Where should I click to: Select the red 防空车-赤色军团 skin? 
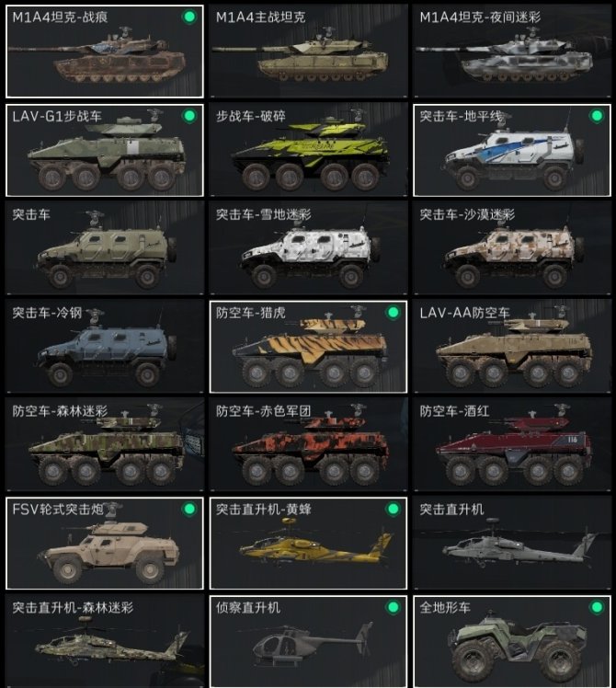click(308, 445)
